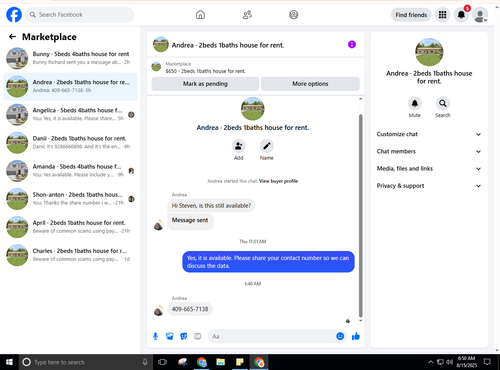
Task: Open Task View on the taskbar
Action: 162,362
